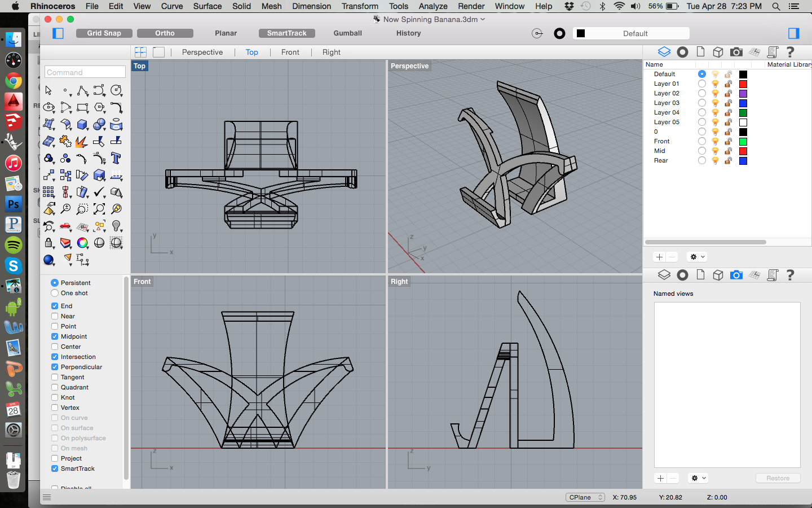Switch to the four-viewport layout icon
The height and width of the screenshot is (508, 812).
[x=140, y=52]
